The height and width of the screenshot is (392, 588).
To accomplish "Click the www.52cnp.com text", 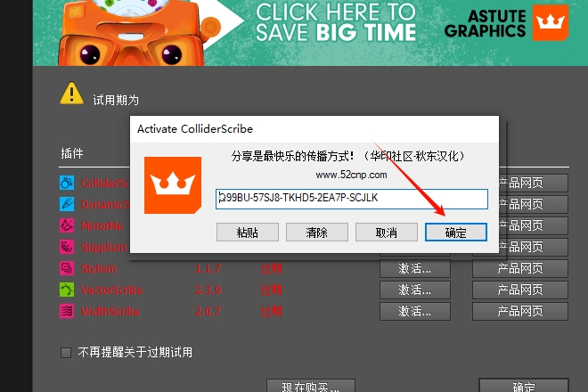I will coord(351,176).
